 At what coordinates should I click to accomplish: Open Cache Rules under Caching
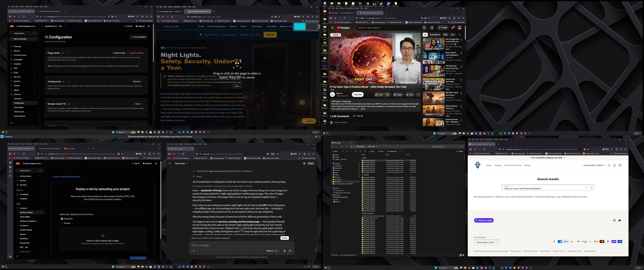click(19, 107)
